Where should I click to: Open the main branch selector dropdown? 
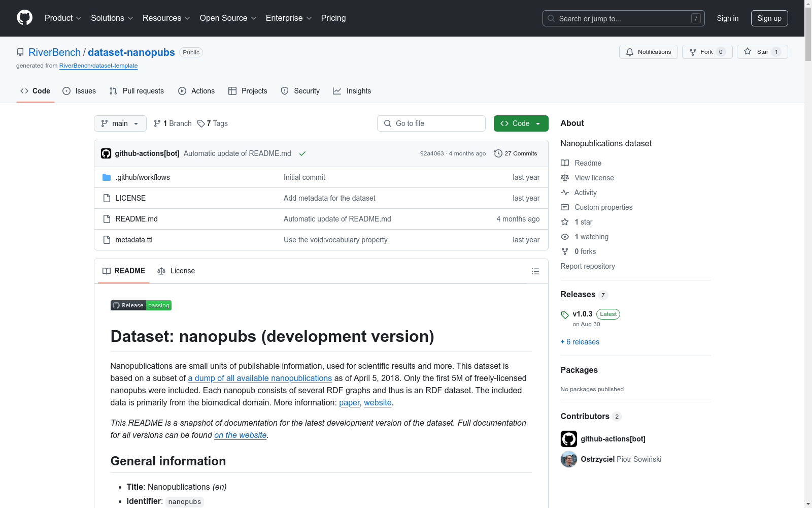click(x=120, y=123)
